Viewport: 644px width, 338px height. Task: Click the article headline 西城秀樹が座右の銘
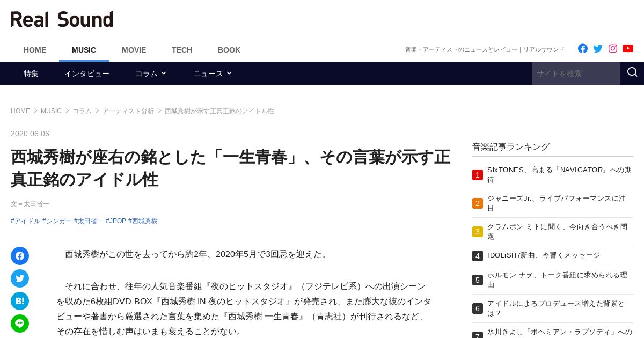click(230, 168)
